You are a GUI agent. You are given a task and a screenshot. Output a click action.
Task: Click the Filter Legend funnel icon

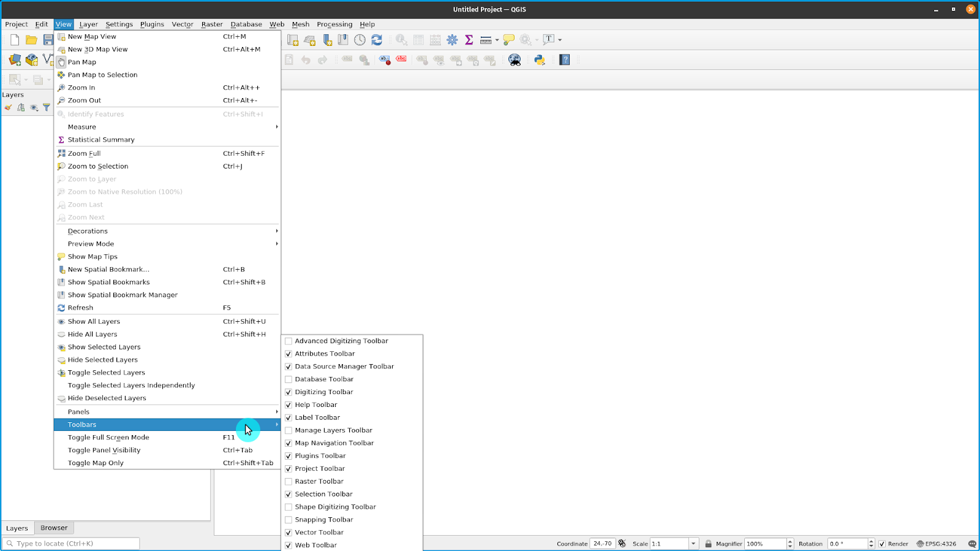coord(47,107)
